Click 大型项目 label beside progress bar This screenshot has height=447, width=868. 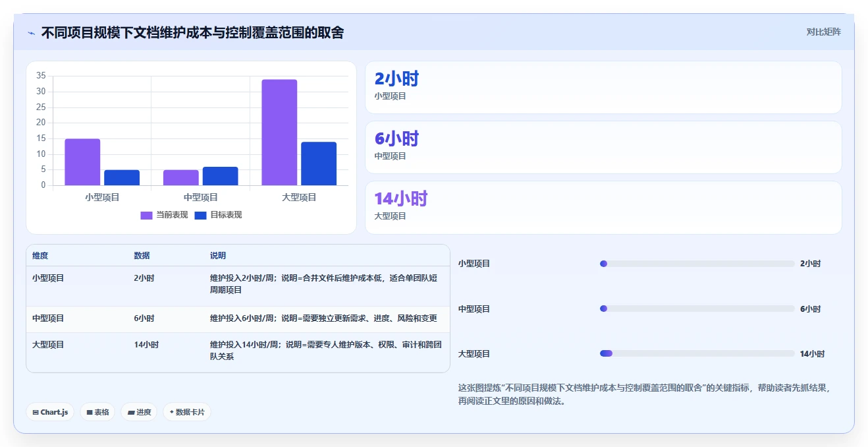coord(474,354)
